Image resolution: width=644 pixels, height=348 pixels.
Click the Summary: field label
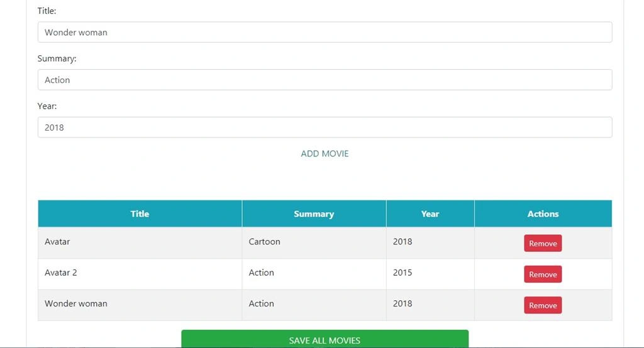57,58
